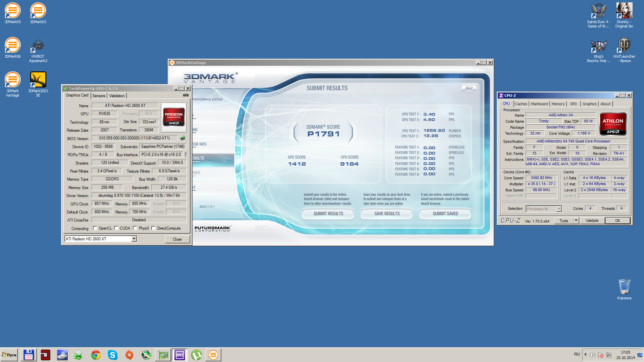This screenshot has height=362, width=644.
Task: Click OK button in CPU-Z
Action: pos(618,221)
